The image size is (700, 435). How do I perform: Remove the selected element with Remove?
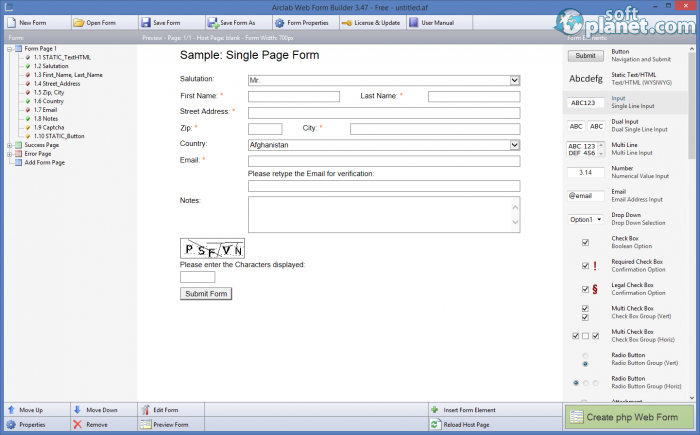coord(78,425)
